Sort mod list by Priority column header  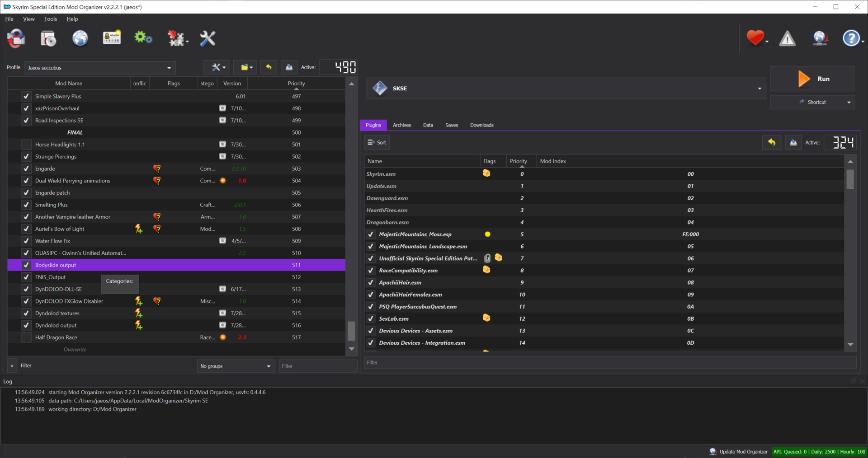(296, 84)
